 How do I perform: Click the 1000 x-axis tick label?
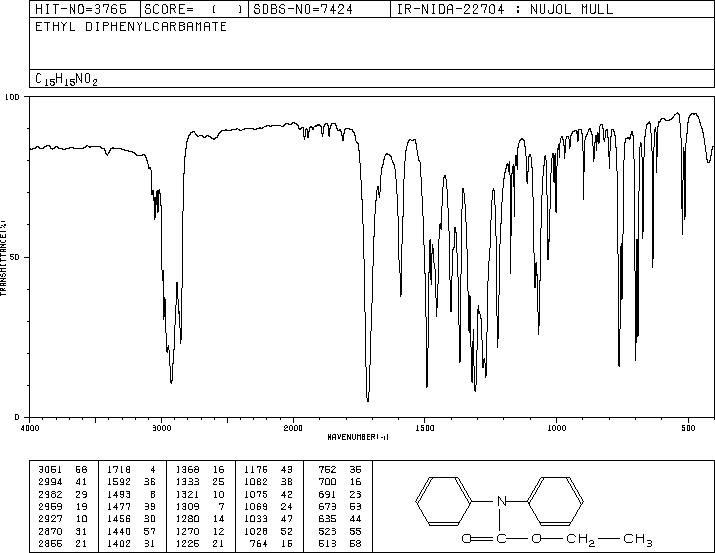(x=556, y=428)
